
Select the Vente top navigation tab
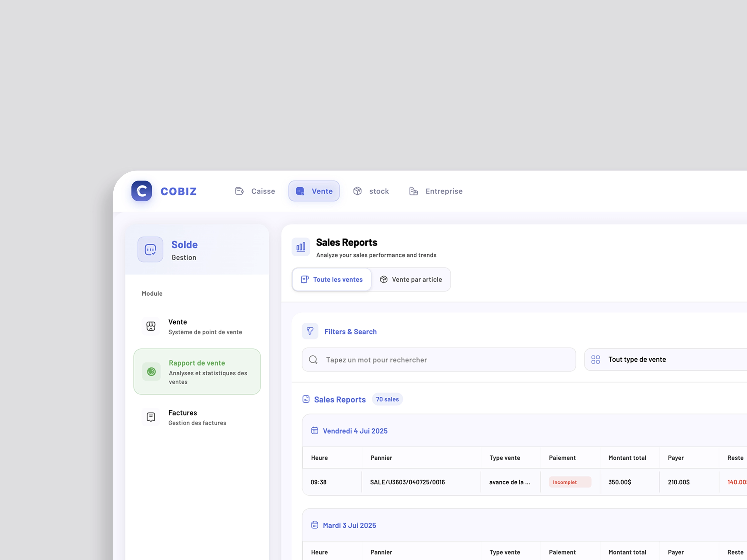coord(314,191)
